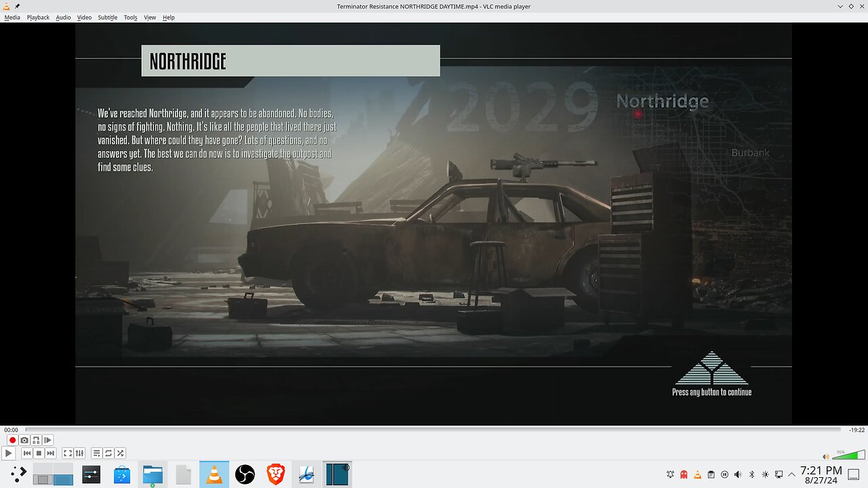Open the Subtitle menu

point(107,17)
